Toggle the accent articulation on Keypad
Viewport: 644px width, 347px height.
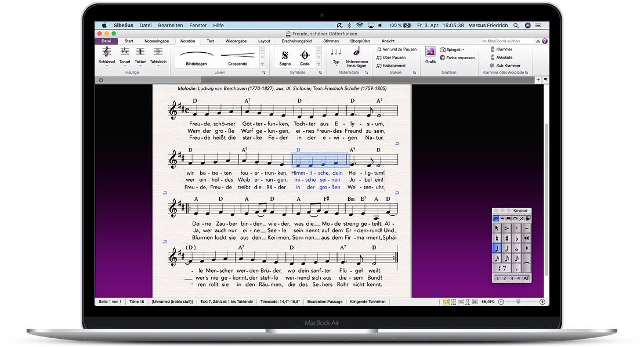coord(506,228)
